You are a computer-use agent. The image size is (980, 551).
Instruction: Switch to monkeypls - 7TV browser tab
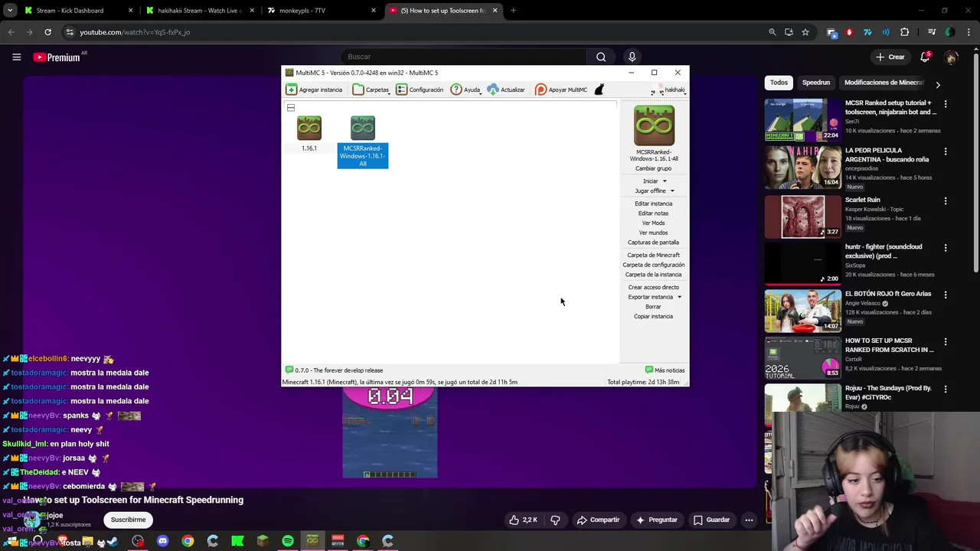(x=322, y=11)
